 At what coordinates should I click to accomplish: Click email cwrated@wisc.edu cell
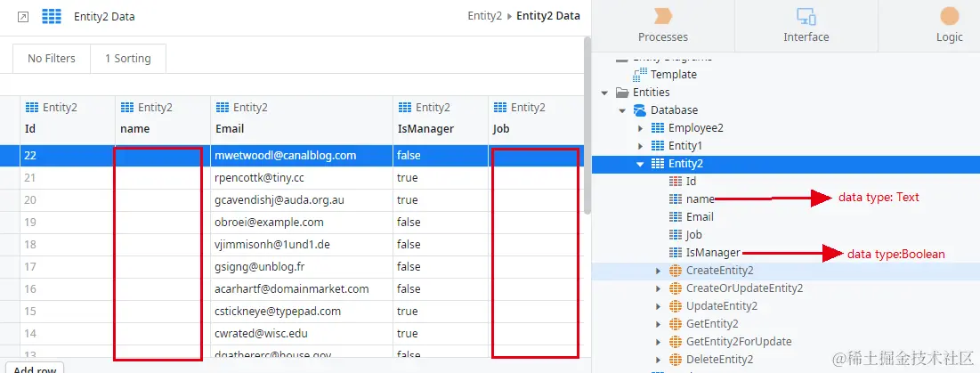tap(302, 333)
